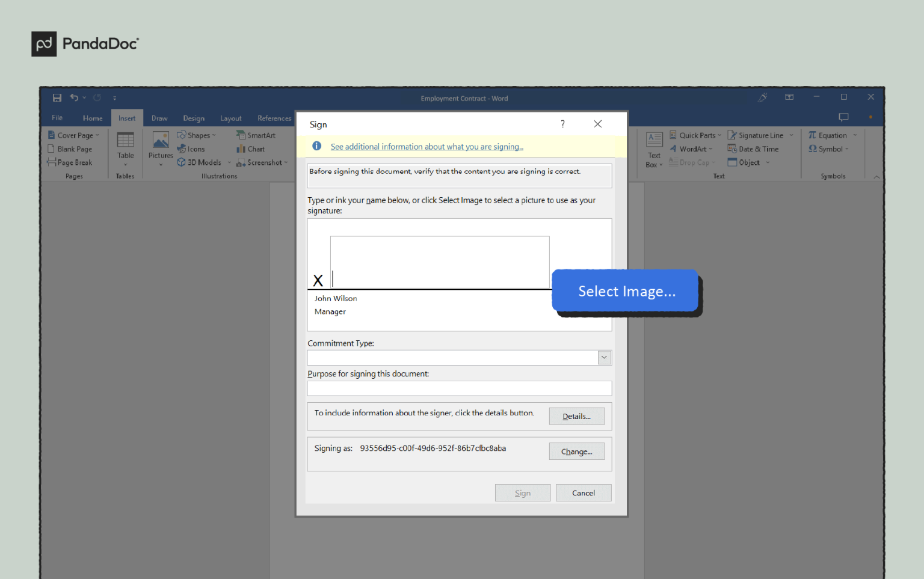The height and width of the screenshot is (579, 924).
Task: Insert Icons into the document
Action: coord(194,149)
